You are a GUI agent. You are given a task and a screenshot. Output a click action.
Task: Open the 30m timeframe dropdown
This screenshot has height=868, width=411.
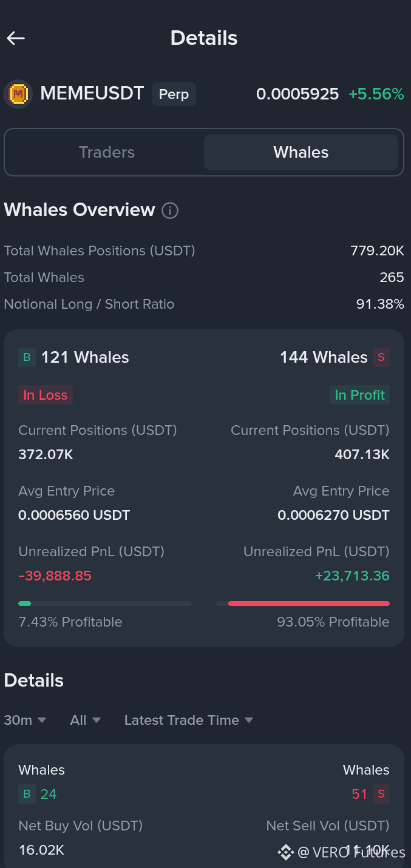point(25,720)
